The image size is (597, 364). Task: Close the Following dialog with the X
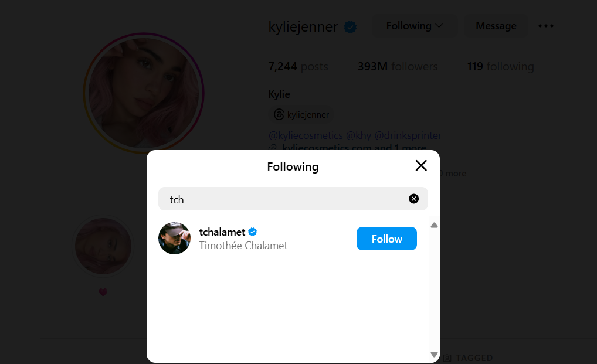[x=421, y=166]
